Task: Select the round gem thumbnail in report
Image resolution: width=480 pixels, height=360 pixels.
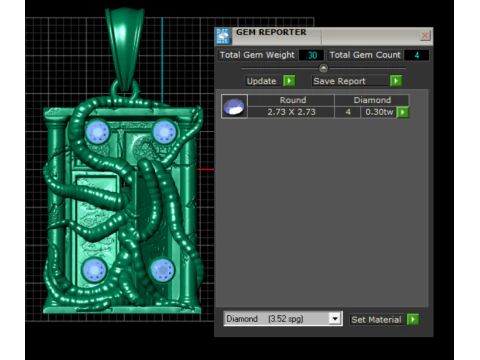Action: (234, 106)
